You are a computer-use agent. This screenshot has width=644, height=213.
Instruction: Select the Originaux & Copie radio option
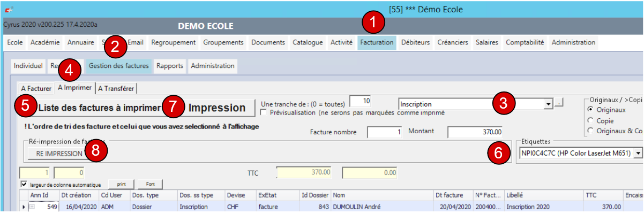591,131
